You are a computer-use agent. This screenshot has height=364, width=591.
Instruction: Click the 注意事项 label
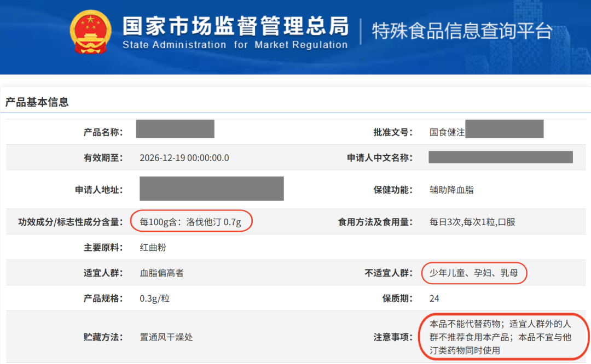pos(393,337)
